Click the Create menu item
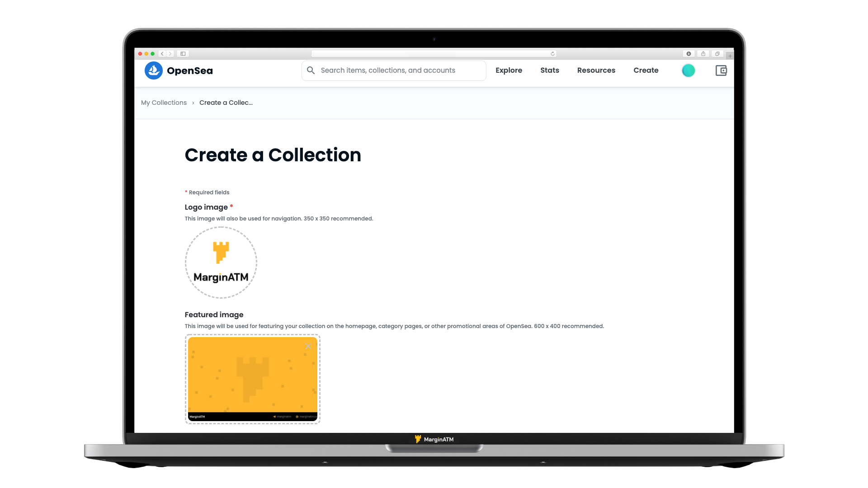 pyautogui.click(x=646, y=70)
